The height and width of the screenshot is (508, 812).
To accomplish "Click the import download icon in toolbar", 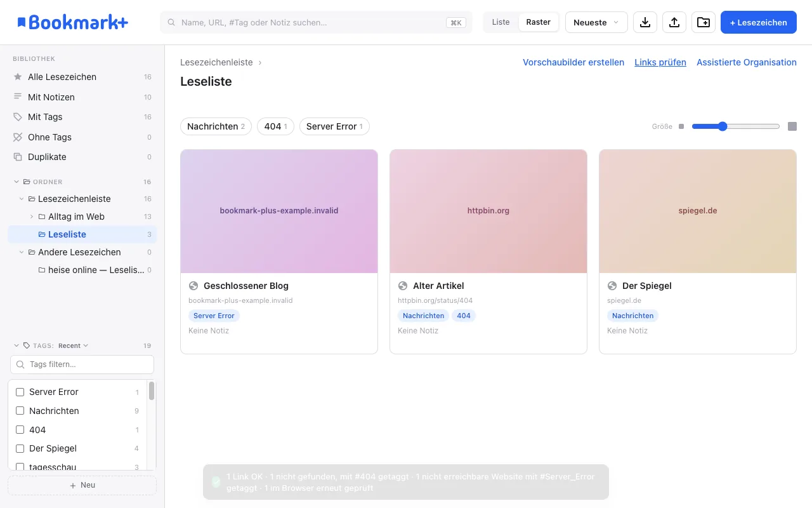I will (x=645, y=22).
